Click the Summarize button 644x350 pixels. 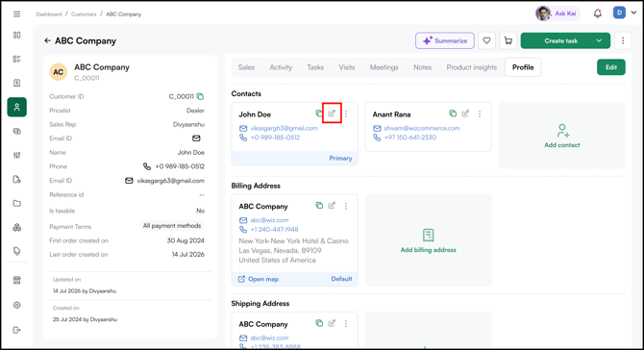click(445, 40)
